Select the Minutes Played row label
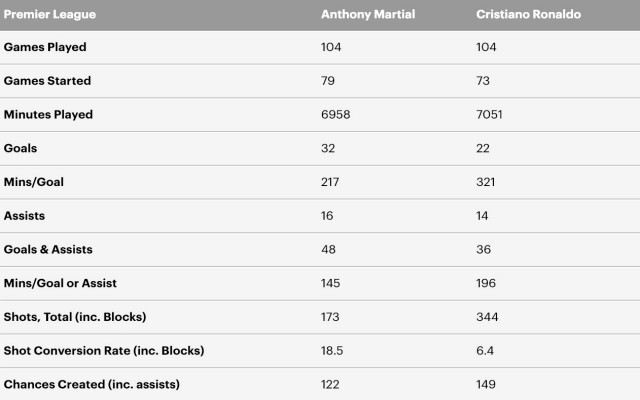The width and height of the screenshot is (640, 400). point(48,115)
